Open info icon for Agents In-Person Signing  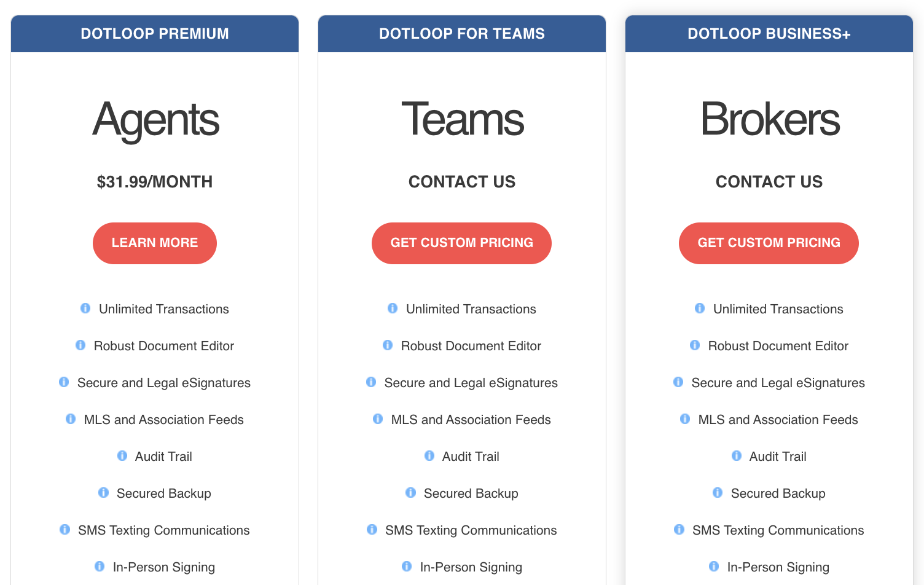tap(100, 566)
